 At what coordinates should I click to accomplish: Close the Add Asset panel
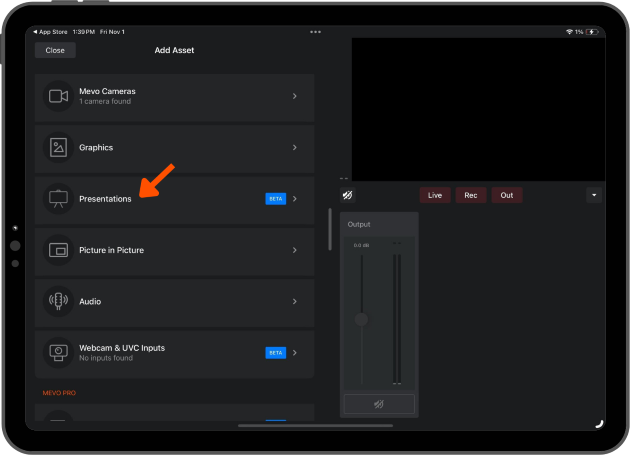point(55,50)
